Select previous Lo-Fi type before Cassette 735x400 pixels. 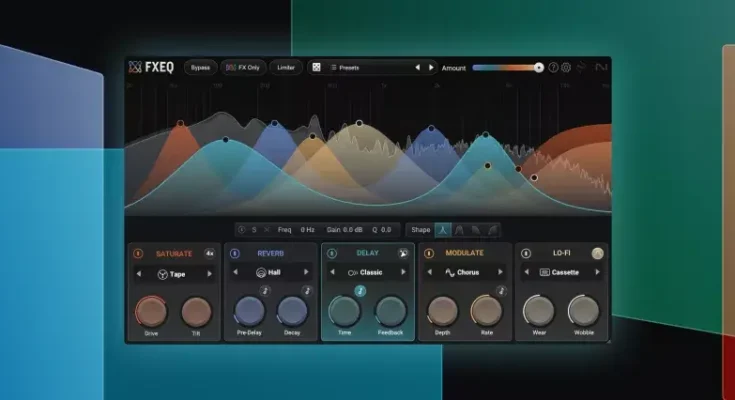click(x=526, y=273)
